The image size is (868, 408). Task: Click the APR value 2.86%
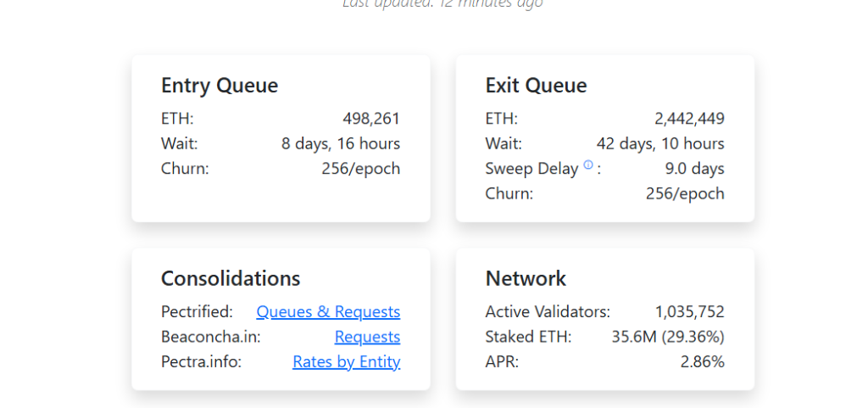coord(702,362)
